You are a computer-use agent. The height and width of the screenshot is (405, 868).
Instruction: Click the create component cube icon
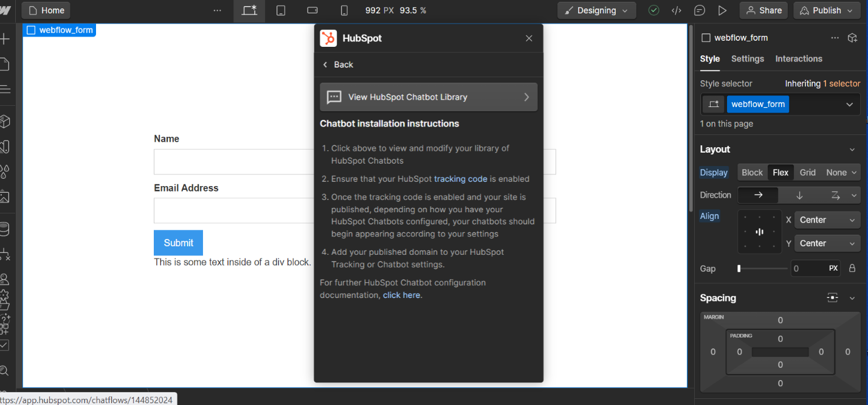pos(852,38)
